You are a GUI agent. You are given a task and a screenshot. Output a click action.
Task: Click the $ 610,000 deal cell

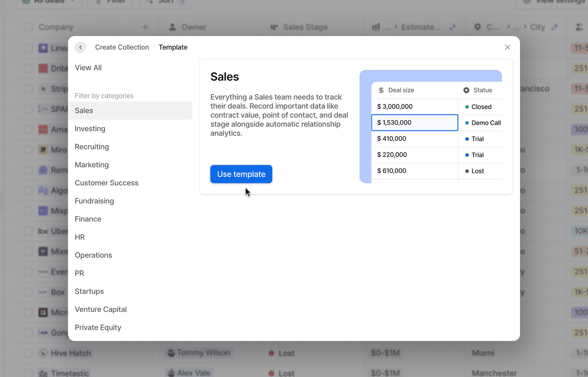point(415,171)
